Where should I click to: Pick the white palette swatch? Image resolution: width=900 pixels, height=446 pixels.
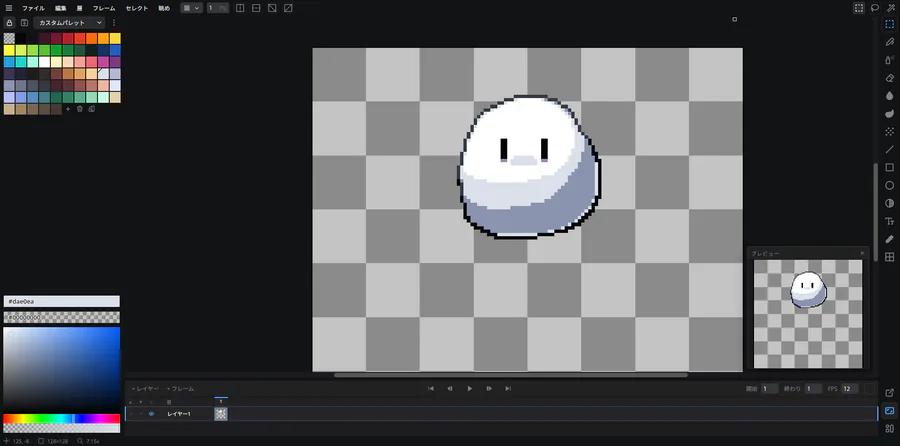44,62
